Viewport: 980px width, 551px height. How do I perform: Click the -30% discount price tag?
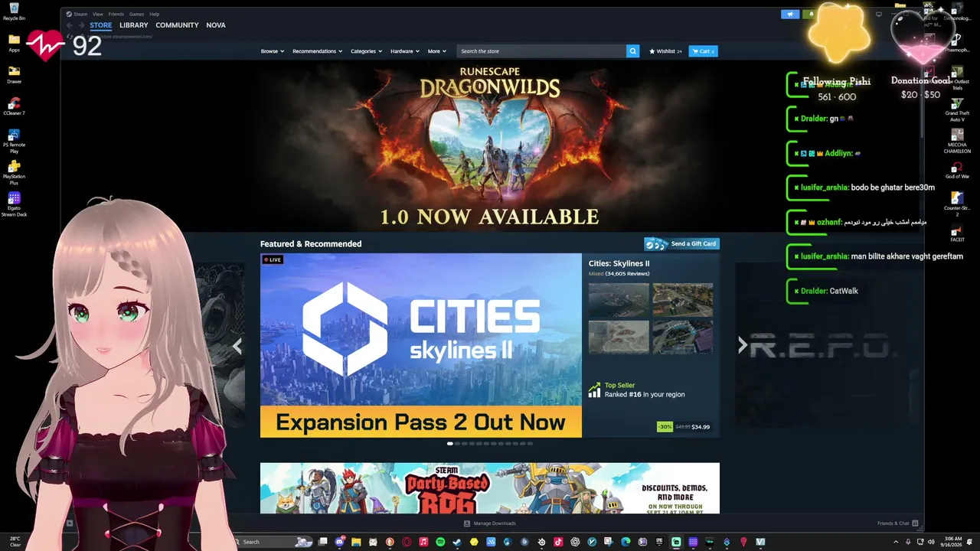[665, 426]
